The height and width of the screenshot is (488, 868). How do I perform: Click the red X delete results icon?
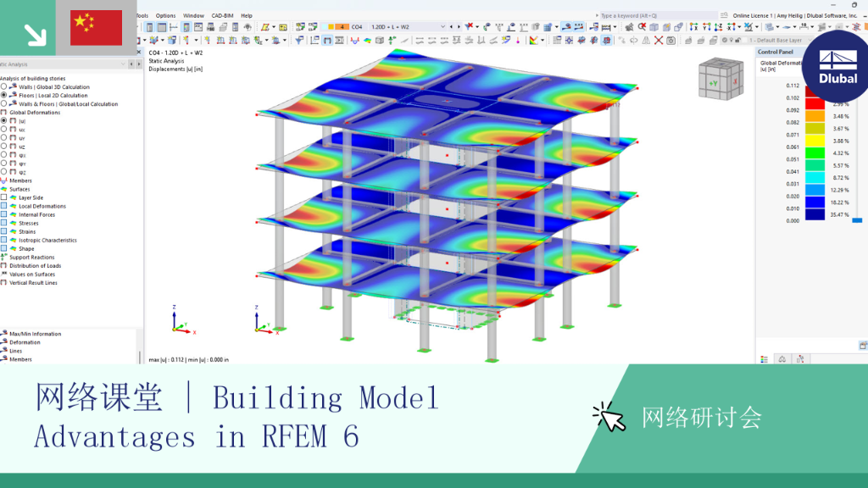(x=658, y=41)
